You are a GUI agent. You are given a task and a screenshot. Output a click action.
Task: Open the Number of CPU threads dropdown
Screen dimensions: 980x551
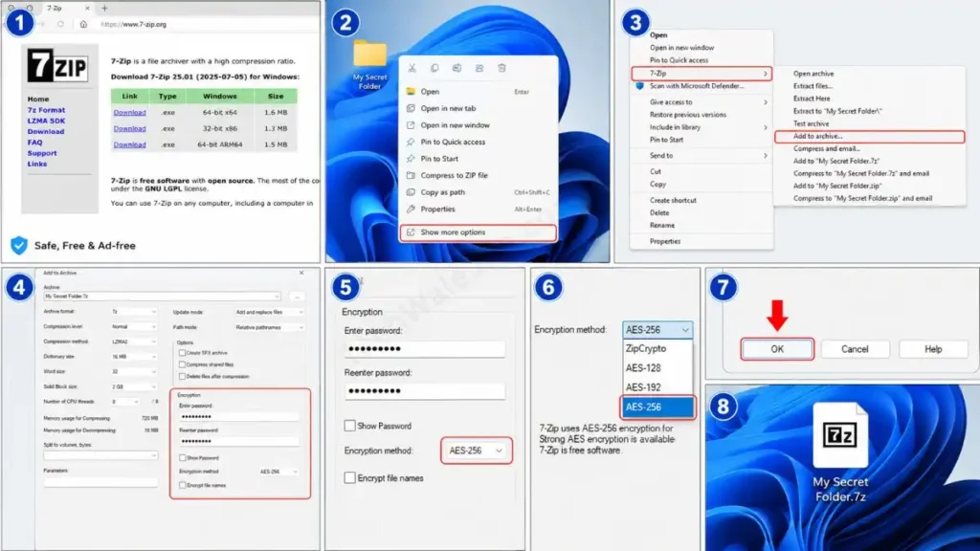tap(125, 402)
